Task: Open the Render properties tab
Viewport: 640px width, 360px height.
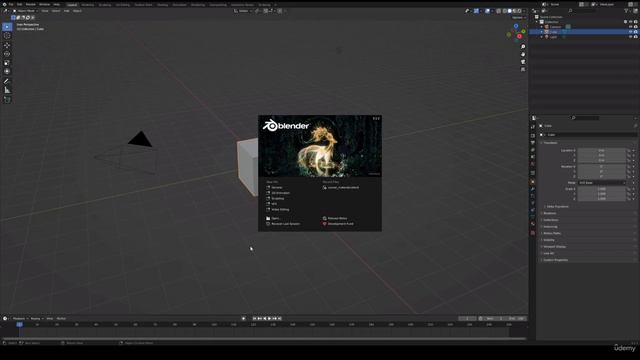Action: pos(533,135)
